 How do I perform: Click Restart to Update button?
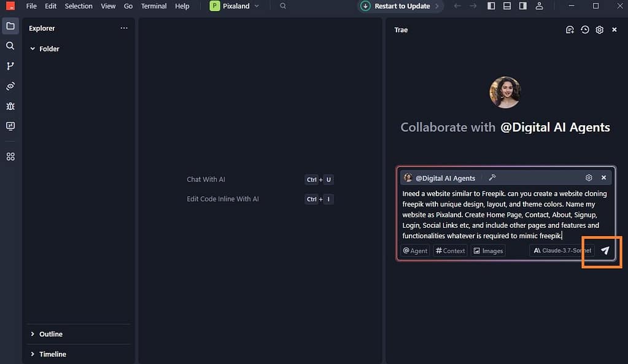(400, 6)
